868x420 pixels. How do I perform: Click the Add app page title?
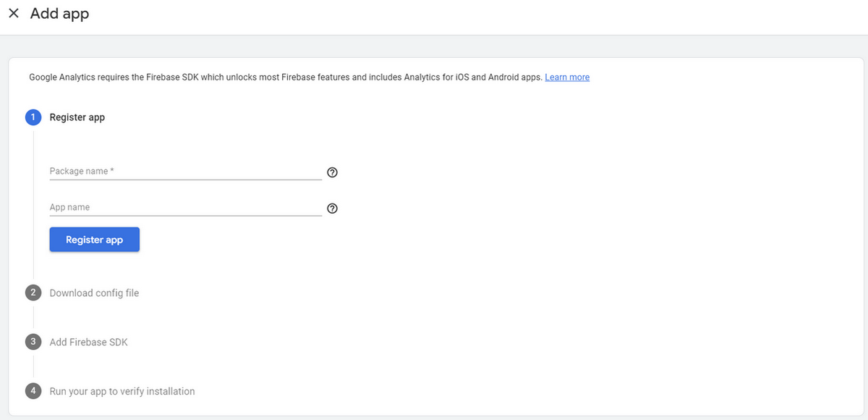click(60, 14)
